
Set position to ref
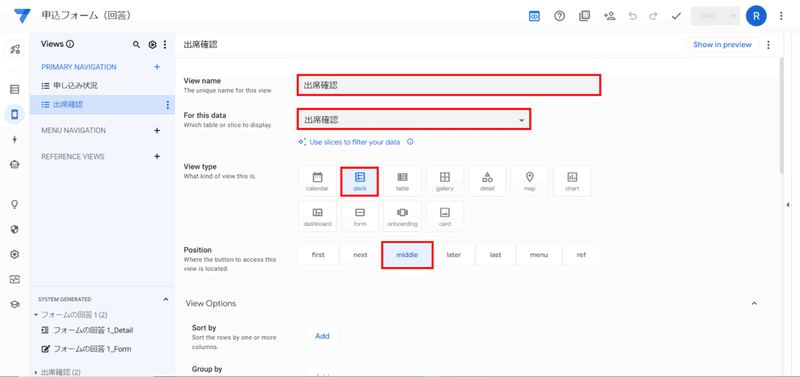click(581, 255)
